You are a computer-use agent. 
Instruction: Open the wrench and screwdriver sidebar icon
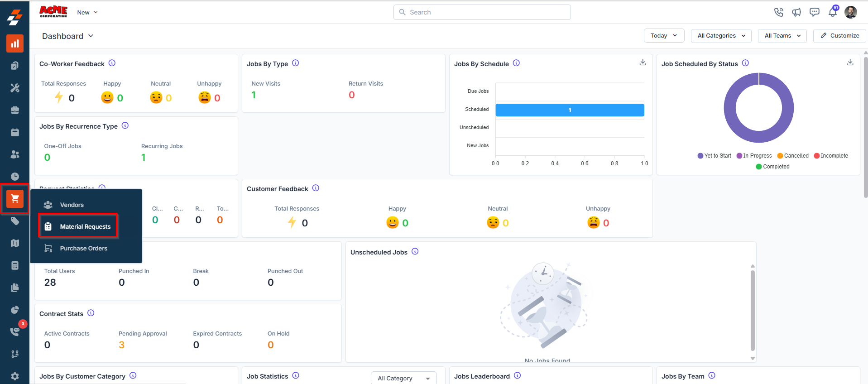click(15, 88)
